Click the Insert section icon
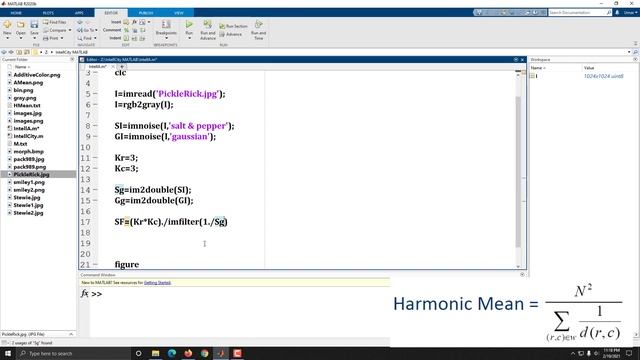This screenshot has width=640, height=360. tap(126, 22)
